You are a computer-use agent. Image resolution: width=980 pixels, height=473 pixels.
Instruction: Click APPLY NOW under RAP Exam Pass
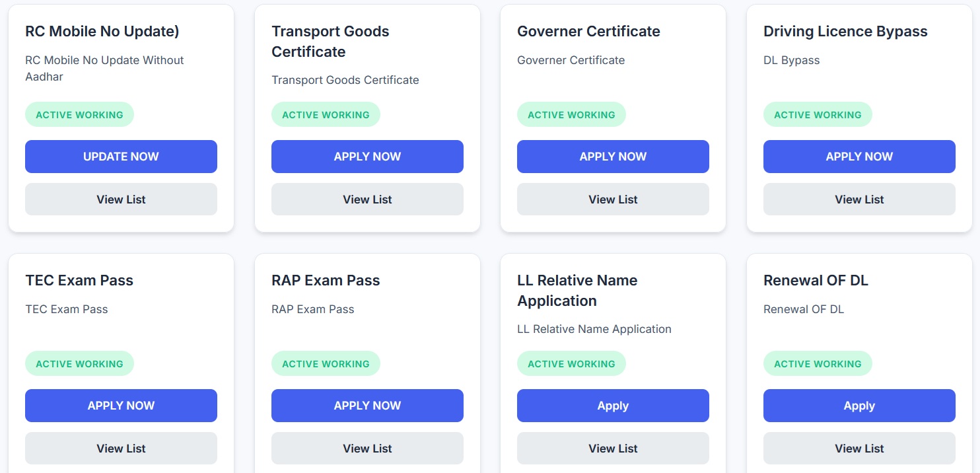(367, 406)
